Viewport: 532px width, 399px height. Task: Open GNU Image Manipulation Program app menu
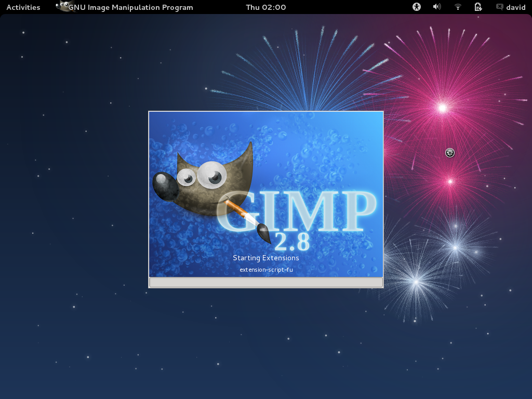[x=125, y=7]
